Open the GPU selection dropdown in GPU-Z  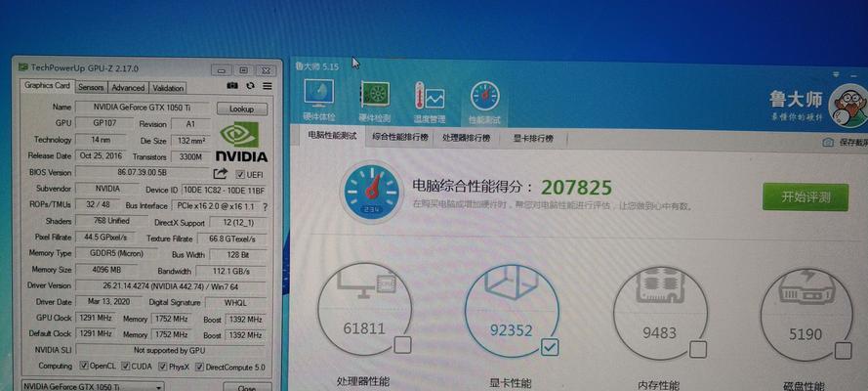tap(93, 386)
